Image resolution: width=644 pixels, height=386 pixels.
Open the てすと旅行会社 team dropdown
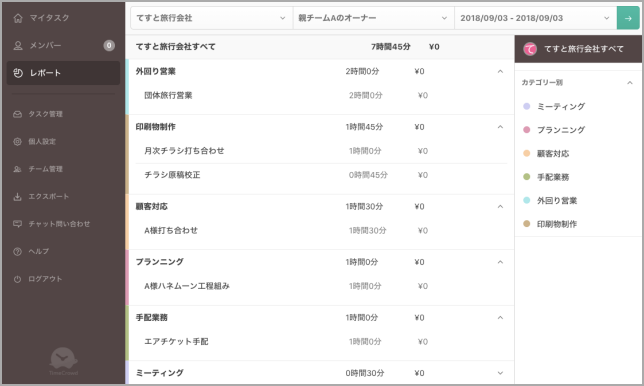(x=211, y=18)
